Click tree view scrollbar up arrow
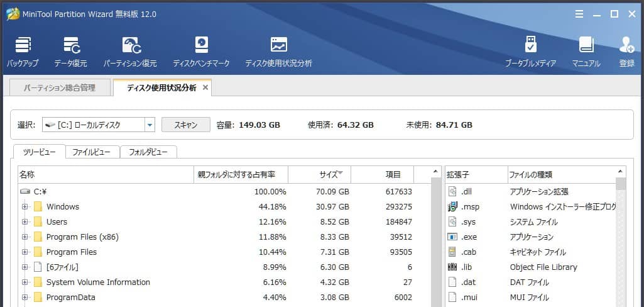 [436, 171]
